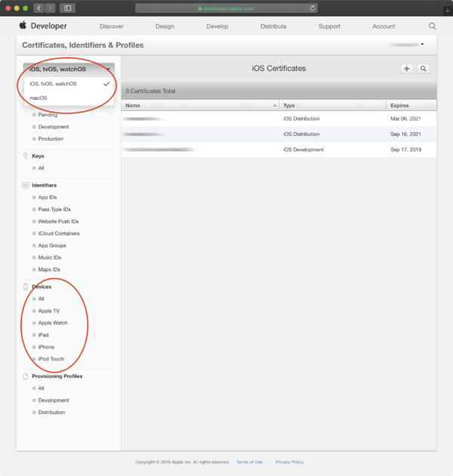Select certificate expiring Sep 16, 2021
The width and height of the screenshot is (453, 476).
click(279, 134)
